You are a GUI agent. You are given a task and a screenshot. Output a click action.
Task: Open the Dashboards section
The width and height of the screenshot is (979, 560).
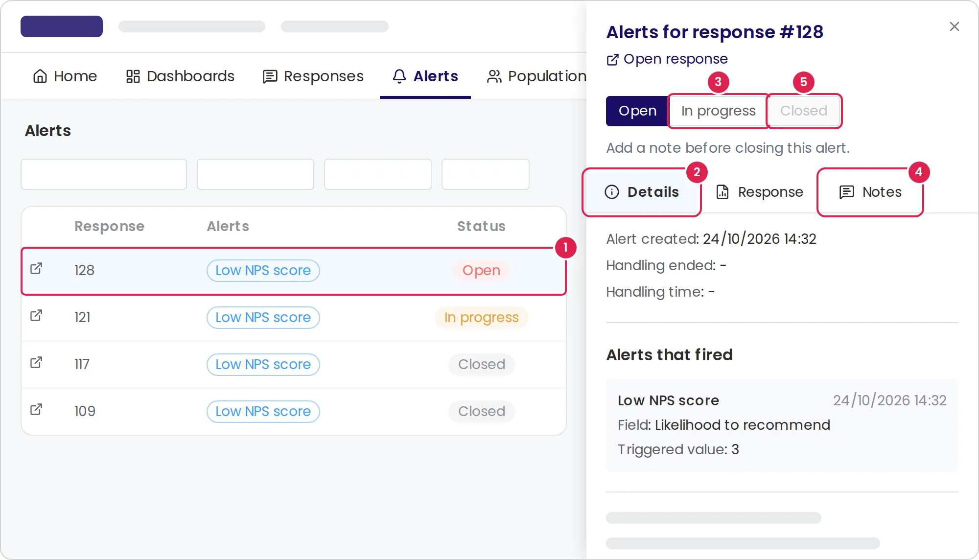pyautogui.click(x=180, y=76)
